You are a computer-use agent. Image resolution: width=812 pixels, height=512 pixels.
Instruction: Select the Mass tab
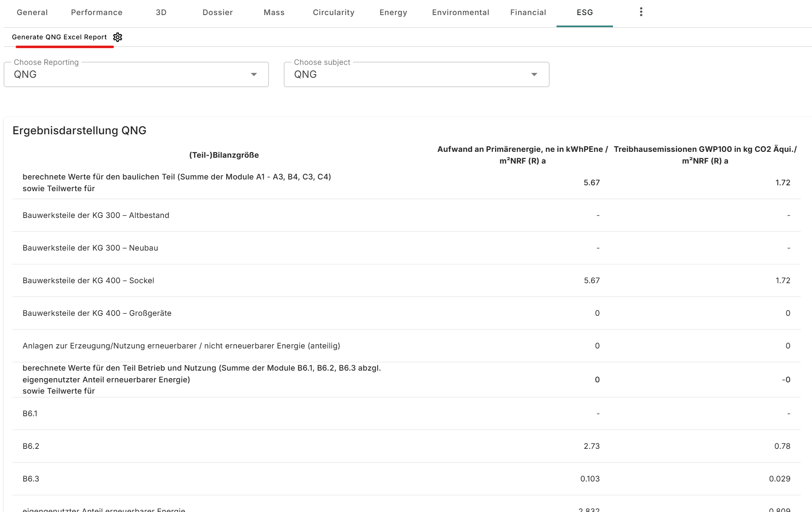(274, 12)
